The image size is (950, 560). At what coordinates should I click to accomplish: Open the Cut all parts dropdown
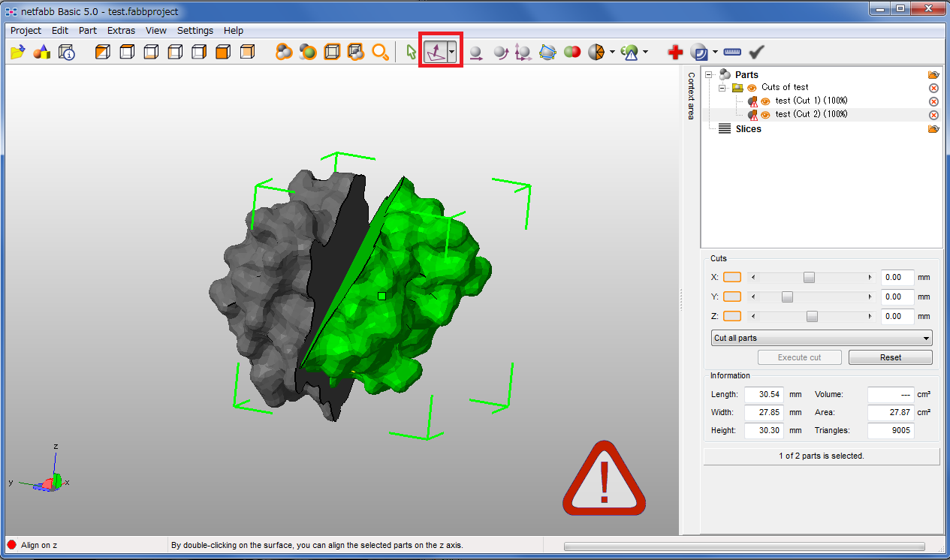click(821, 338)
